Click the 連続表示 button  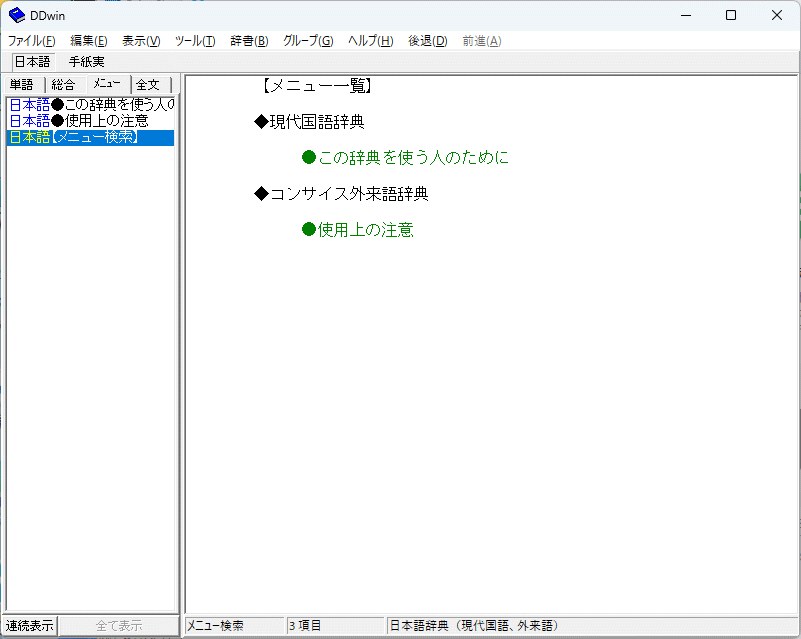click(x=30, y=626)
